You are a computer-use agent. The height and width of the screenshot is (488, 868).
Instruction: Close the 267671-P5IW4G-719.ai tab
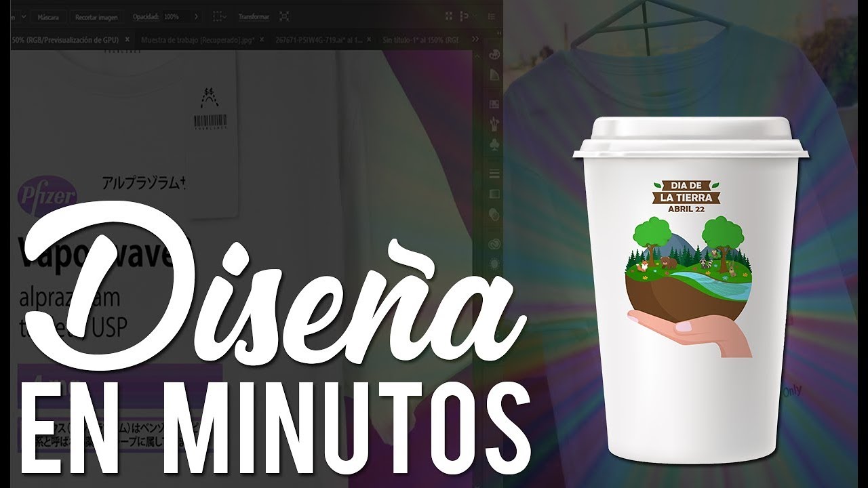coord(369,39)
